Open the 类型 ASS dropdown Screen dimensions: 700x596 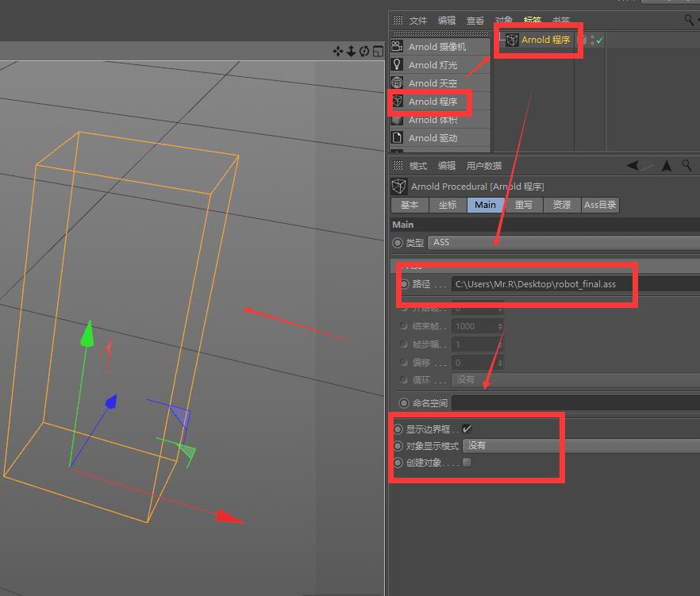pos(563,242)
